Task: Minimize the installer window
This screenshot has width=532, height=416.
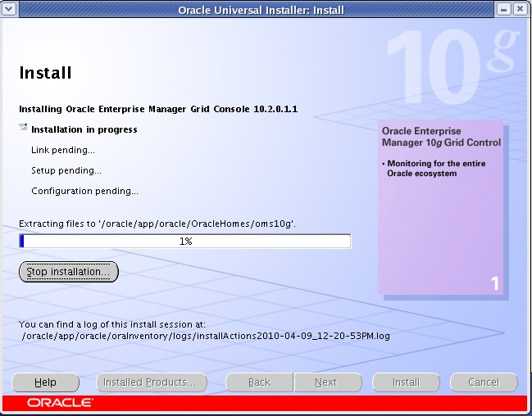Action: pos(504,10)
